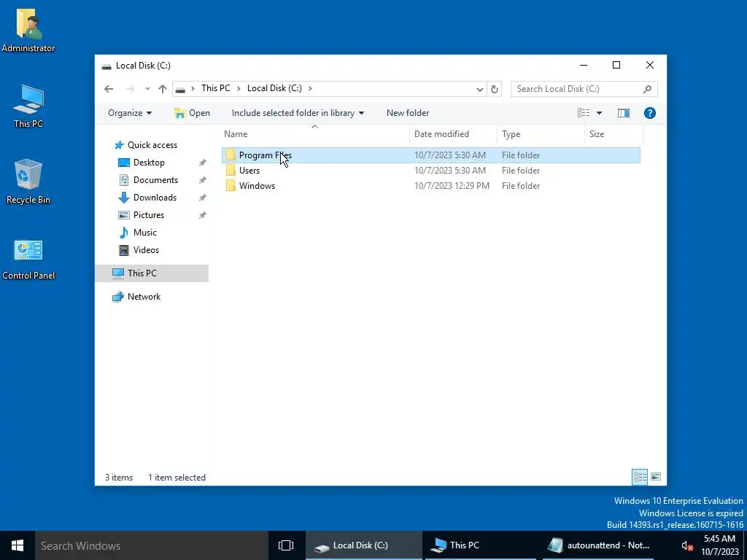Screen dimensions: 747x560
Task: Click Users date 10/7/2023 5:30 AM
Action: click(x=449, y=171)
